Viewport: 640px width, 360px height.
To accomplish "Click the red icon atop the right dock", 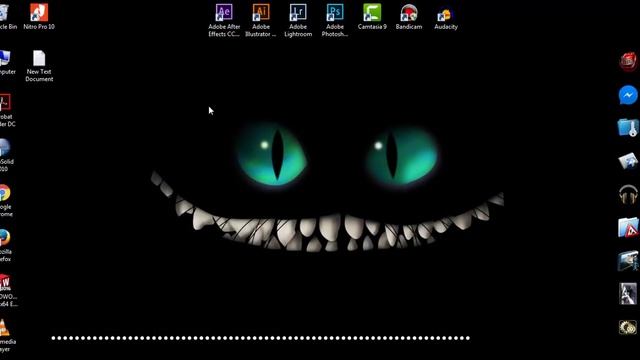I will click(x=628, y=62).
